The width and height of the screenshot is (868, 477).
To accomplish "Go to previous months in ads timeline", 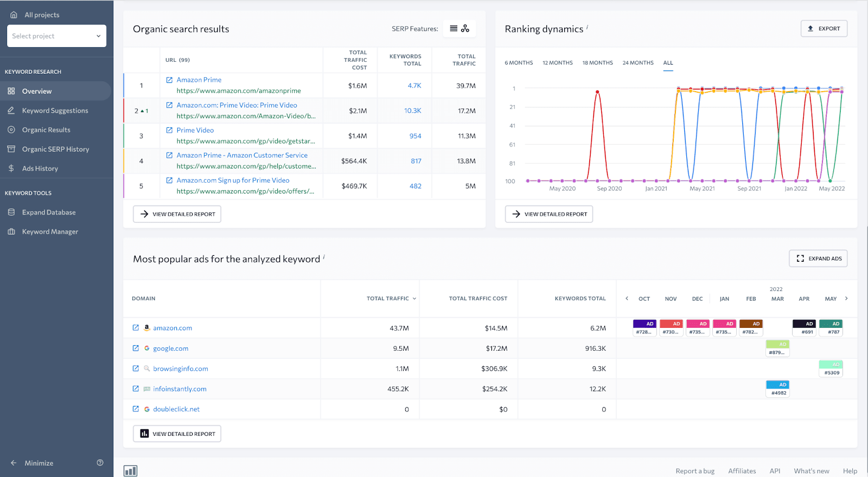I will point(627,299).
